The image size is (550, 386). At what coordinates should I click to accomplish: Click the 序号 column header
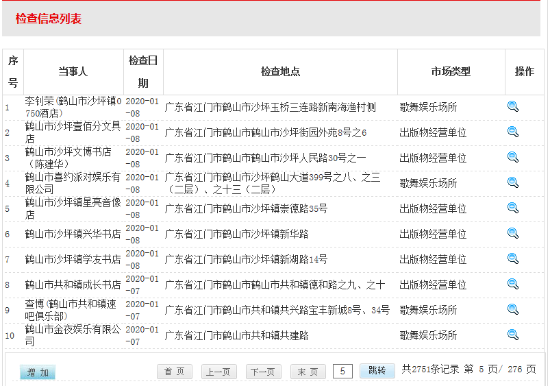[x=13, y=72]
